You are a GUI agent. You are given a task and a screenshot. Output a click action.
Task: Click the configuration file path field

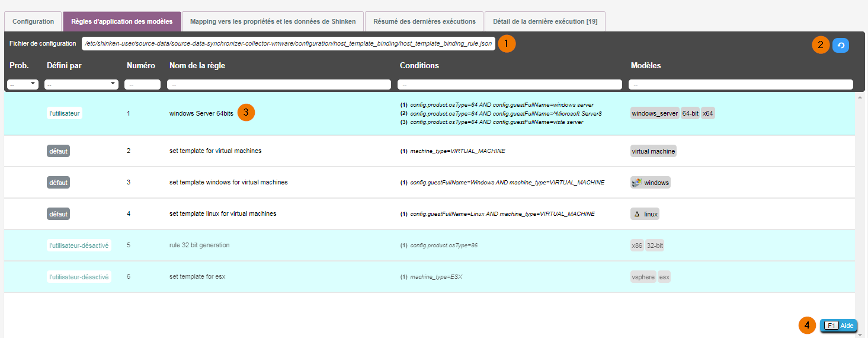click(288, 44)
